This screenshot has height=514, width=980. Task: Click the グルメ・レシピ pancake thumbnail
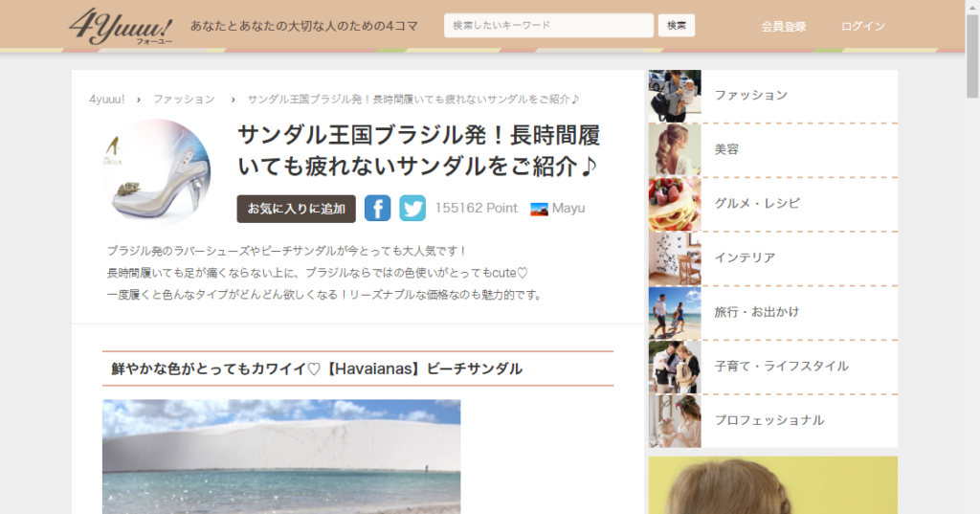[675, 204]
